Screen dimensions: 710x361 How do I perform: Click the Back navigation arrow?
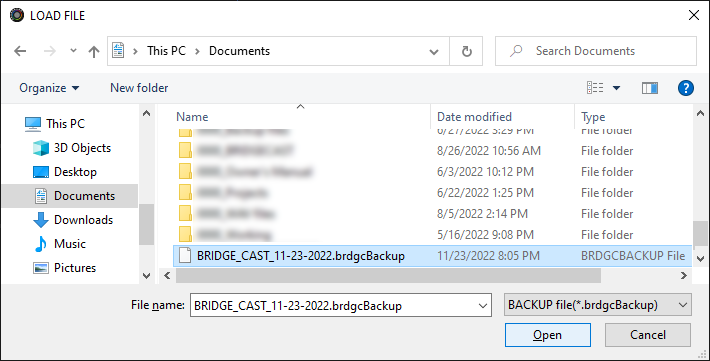20,51
